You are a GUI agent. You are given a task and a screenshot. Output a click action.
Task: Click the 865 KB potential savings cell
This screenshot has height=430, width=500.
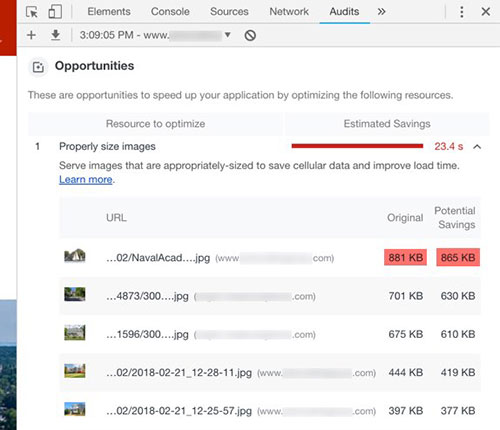coord(458,257)
